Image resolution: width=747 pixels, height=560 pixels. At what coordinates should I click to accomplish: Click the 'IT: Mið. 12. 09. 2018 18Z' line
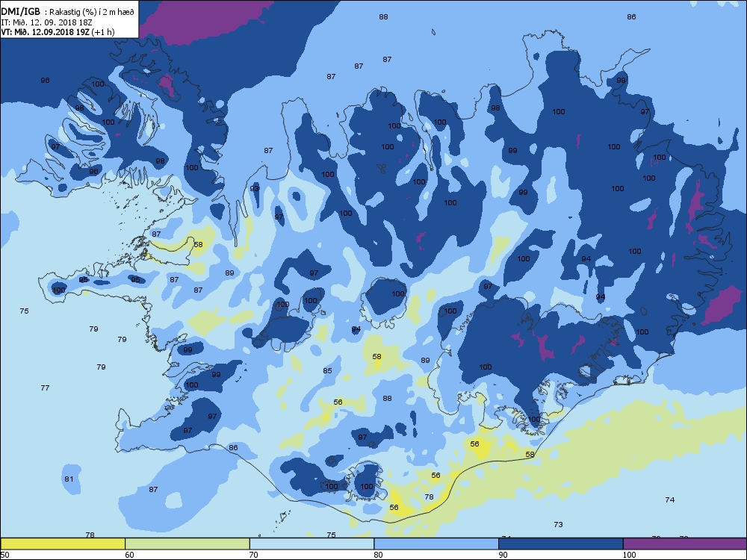click(45, 22)
